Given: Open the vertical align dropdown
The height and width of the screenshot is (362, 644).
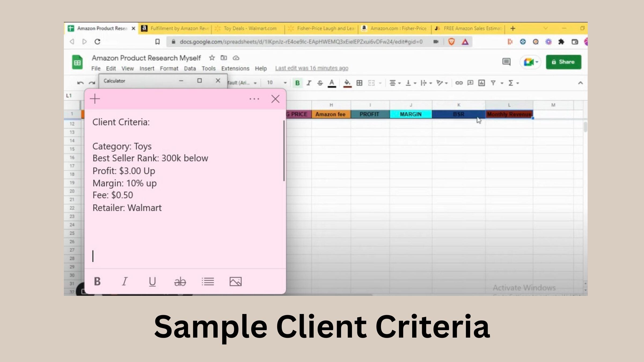Looking at the screenshot, I should point(411,83).
